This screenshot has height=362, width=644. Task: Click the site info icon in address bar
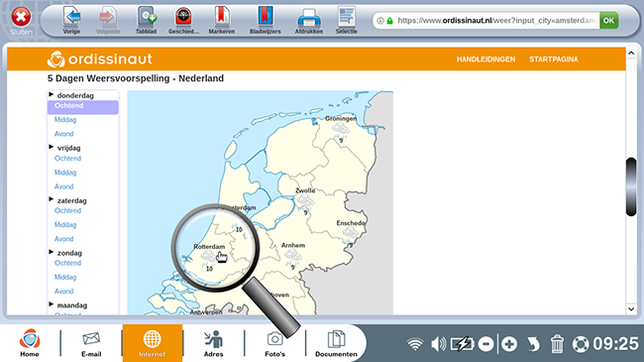tap(380, 21)
